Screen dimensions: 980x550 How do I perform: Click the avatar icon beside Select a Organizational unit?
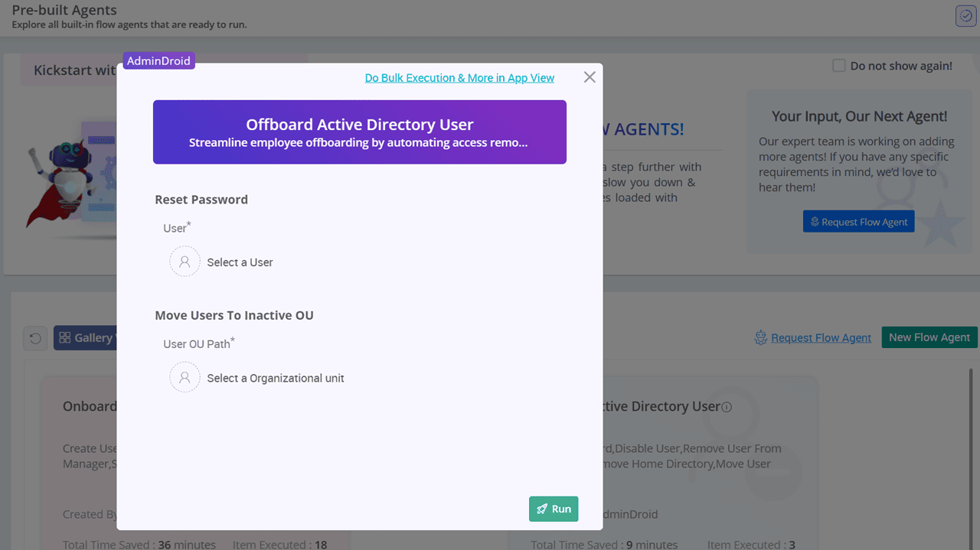pos(185,377)
